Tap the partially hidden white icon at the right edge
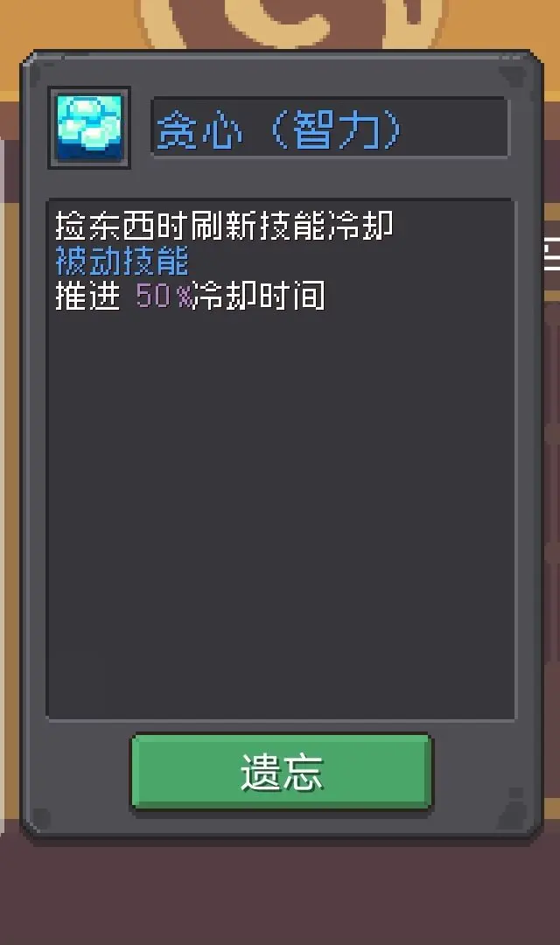 point(551,254)
